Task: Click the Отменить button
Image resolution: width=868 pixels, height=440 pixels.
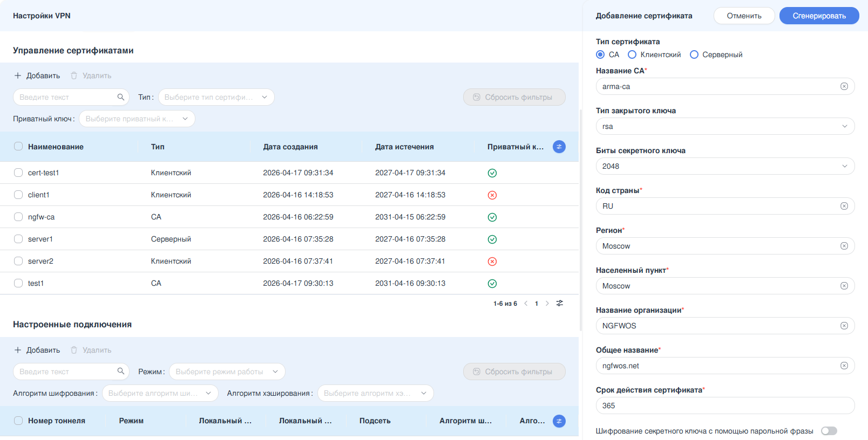Action: pos(744,16)
